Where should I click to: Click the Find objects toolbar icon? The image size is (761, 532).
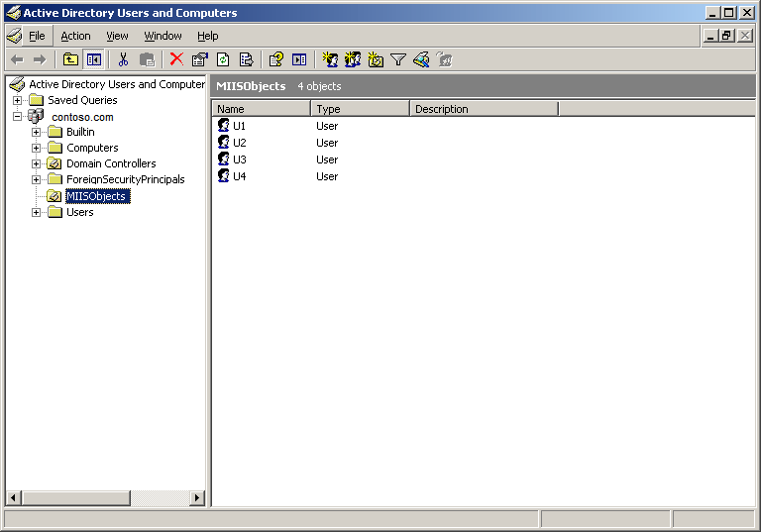[x=421, y=59]
